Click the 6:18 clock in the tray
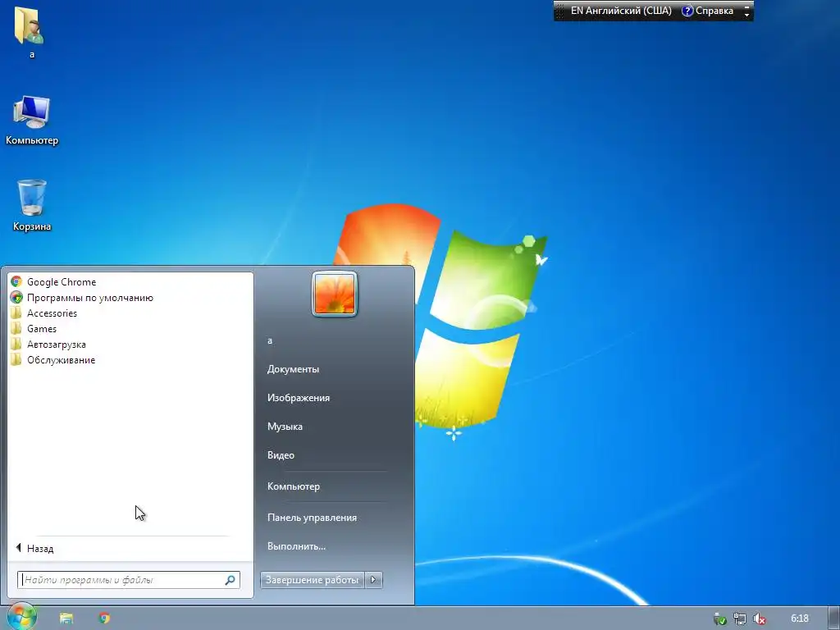This screenshot has width=840, height=630. click(800, 619)
